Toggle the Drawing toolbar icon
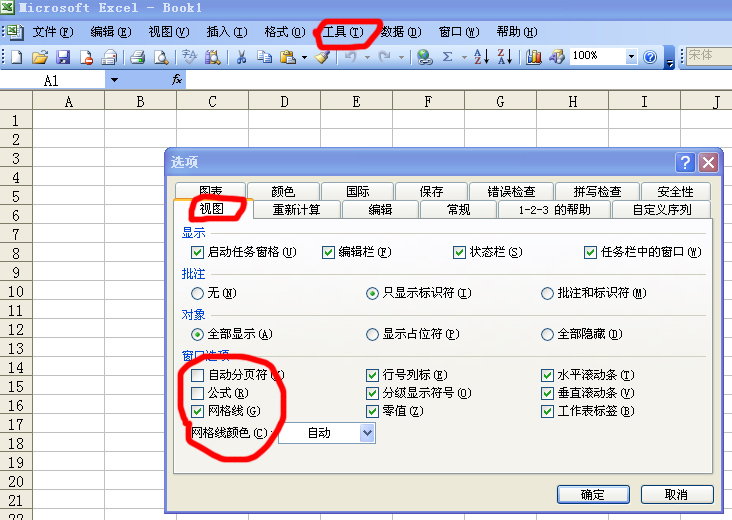 556,57
